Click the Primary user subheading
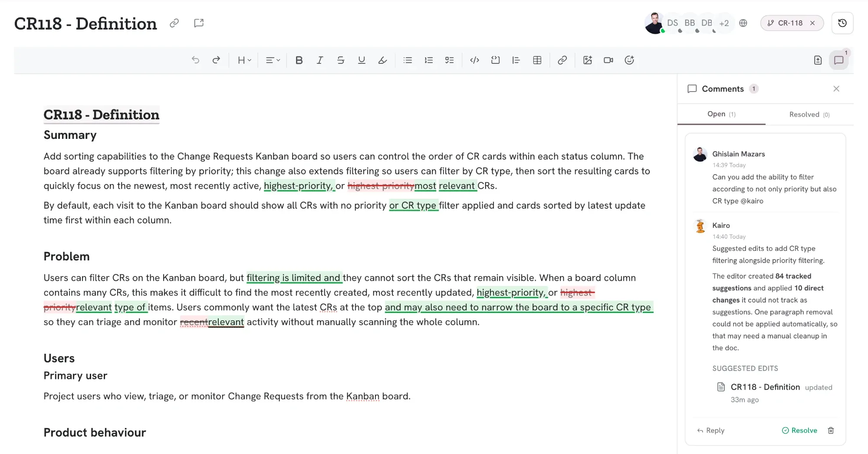 click(x=75, y=376)
